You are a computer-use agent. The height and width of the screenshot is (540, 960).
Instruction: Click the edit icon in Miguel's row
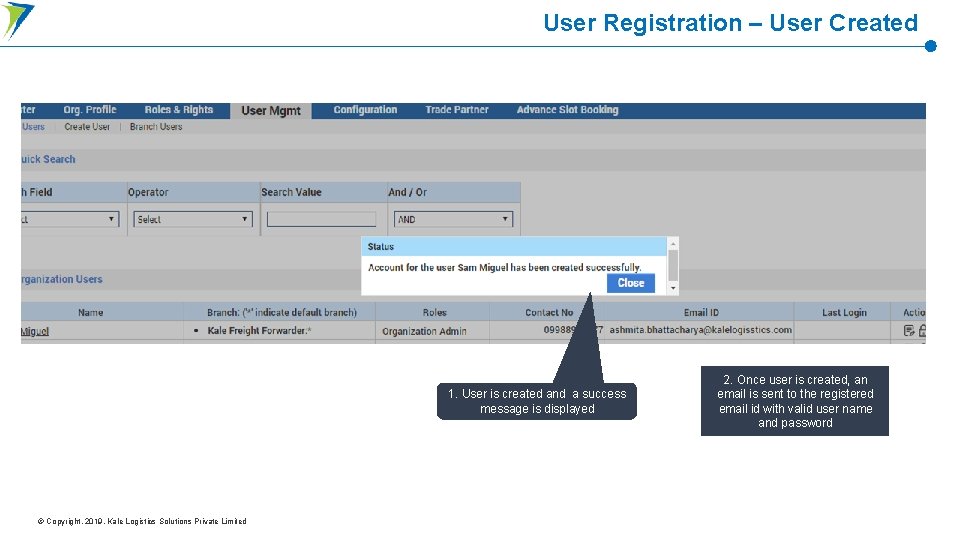pyautogui.click(x=909, y=331)
